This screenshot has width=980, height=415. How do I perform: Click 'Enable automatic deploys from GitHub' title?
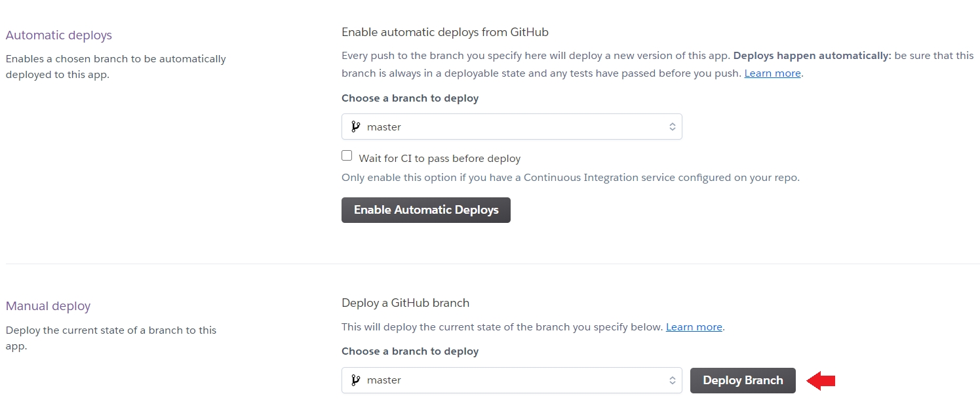444,31
